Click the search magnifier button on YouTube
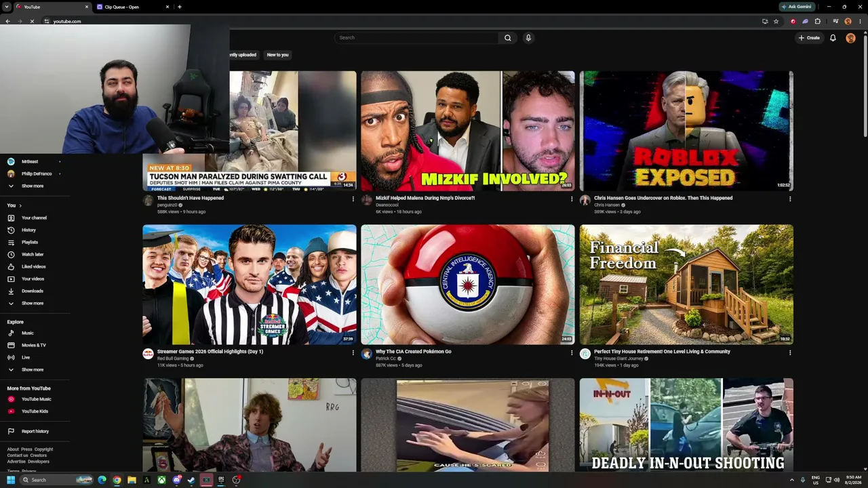Screen dimensions: 868x488 [507, 38]
